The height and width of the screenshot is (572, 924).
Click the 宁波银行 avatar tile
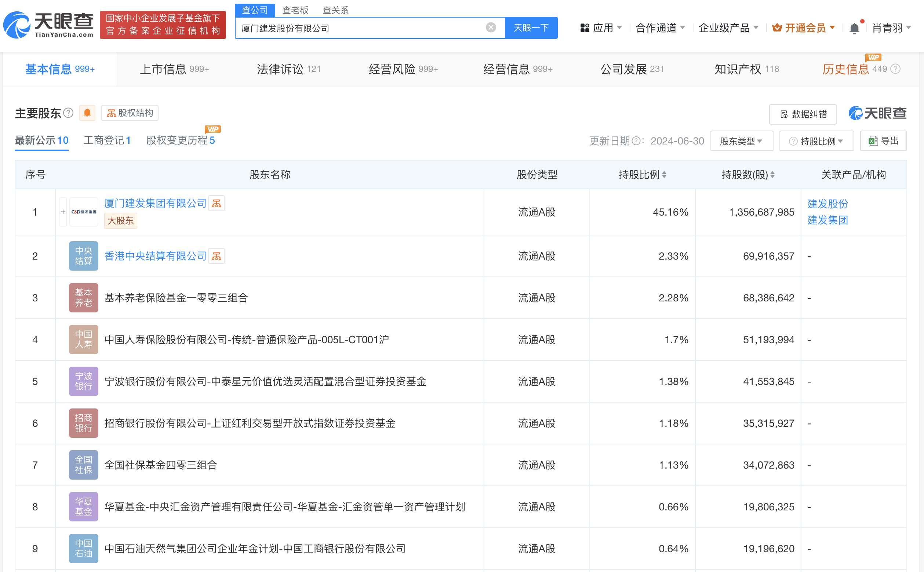point(83,381)
